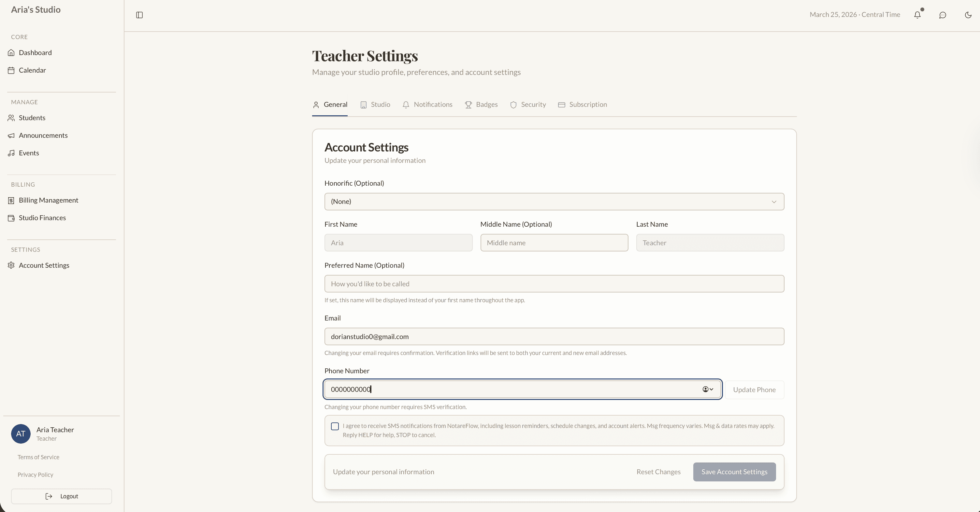
Task: Click the Announcements megaphone icon
Action: (11, 135)
